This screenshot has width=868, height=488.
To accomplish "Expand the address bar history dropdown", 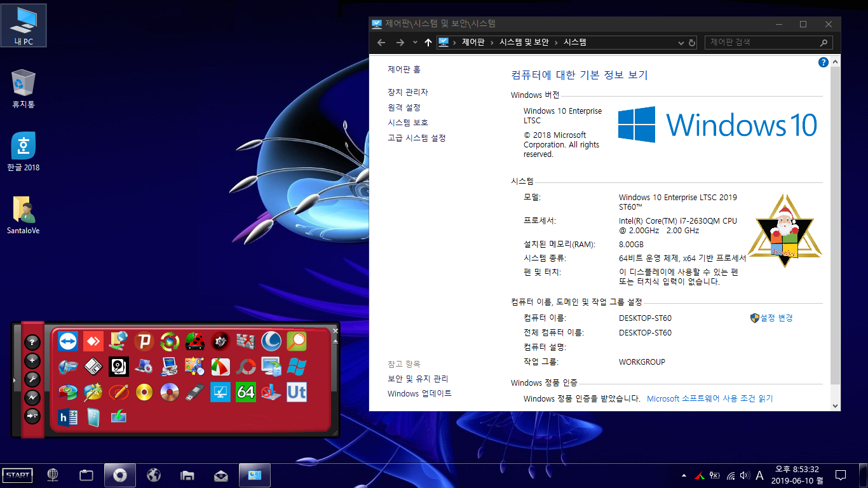I will tap(682, 43).
